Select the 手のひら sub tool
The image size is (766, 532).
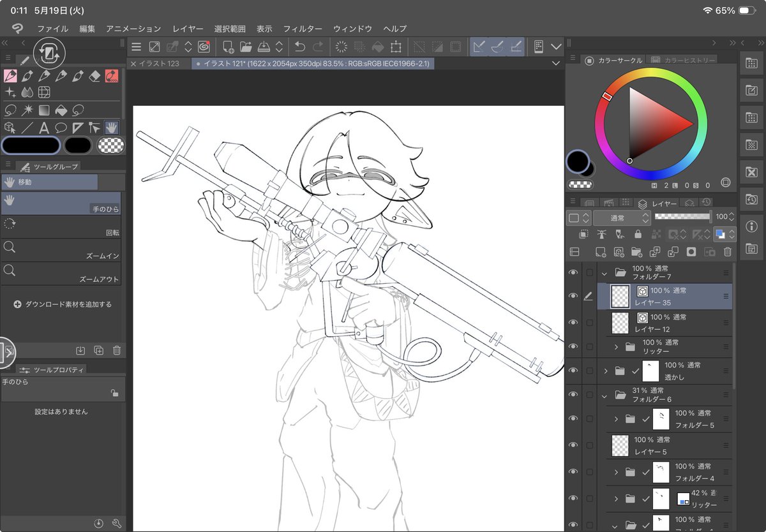(x=61, y=203)
